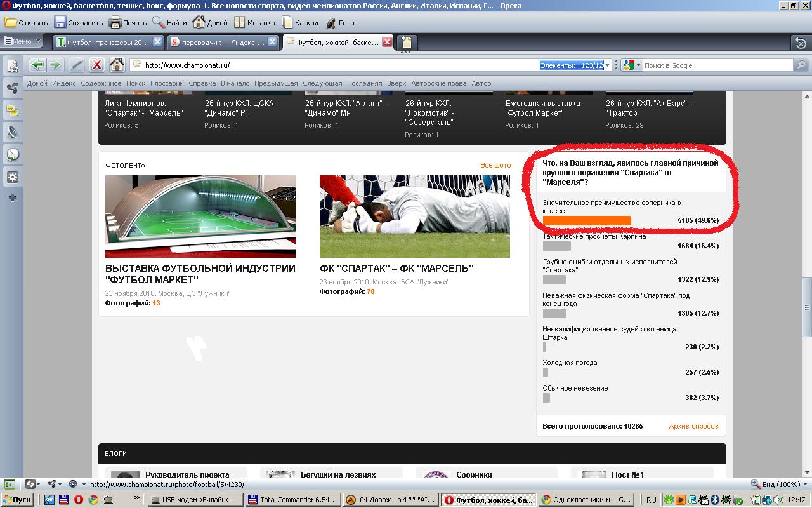The width and height of the screenshot is (812, 508).
Task: Click the goalkeeper lying on the pitch photo
Action: [x=415, y=217]
